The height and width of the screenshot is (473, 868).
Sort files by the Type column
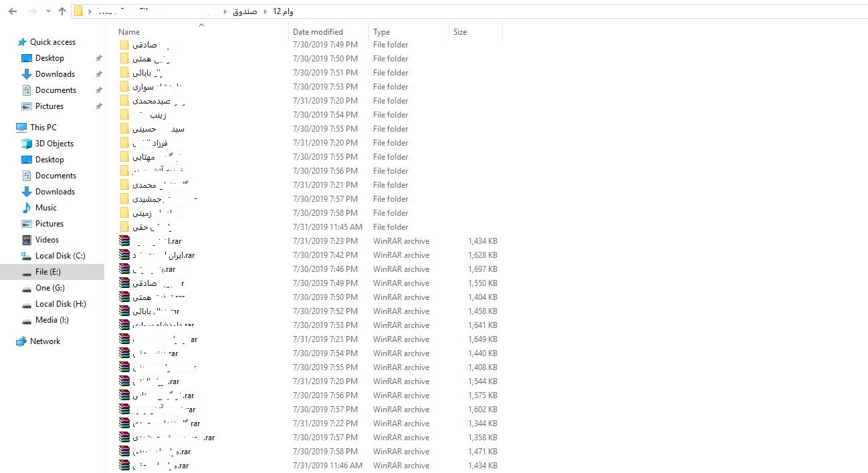(381, 32)
